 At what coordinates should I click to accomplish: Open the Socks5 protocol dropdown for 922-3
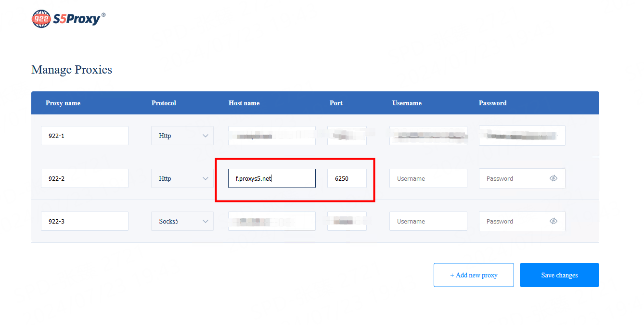point(182,221)
